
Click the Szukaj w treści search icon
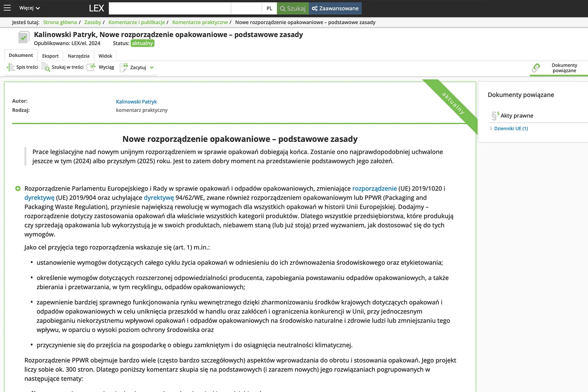(x=46, y=67)
